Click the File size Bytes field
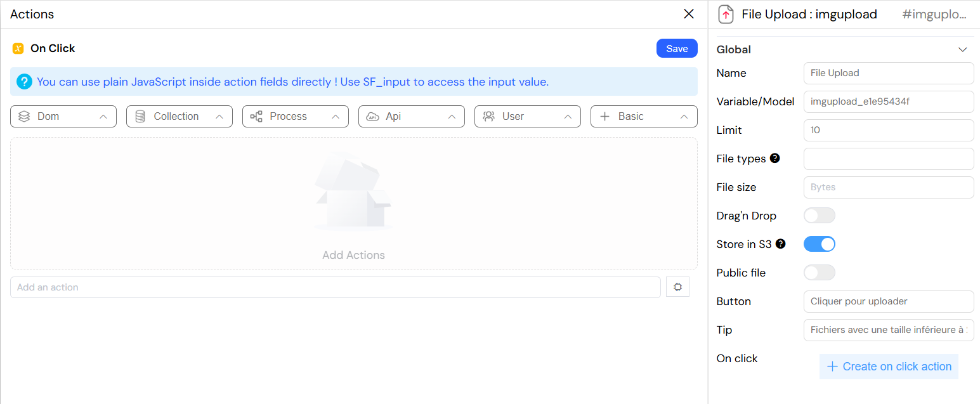 [889, 187]
